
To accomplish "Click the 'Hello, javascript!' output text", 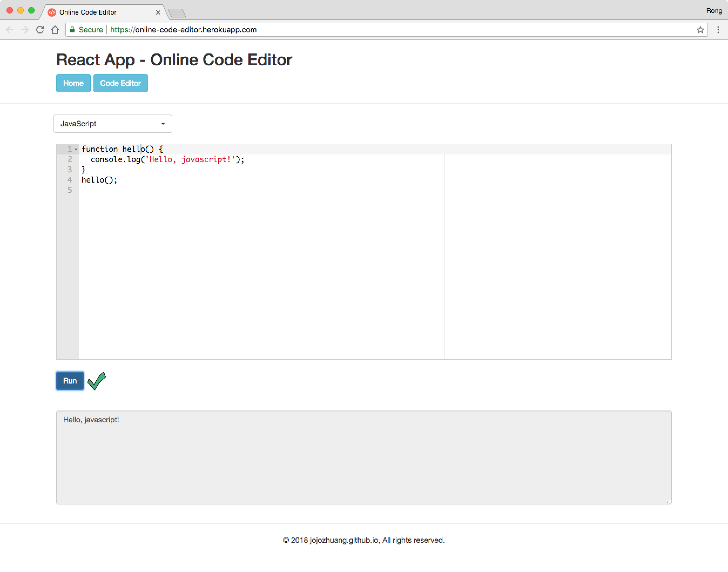I will pos(91,420).
